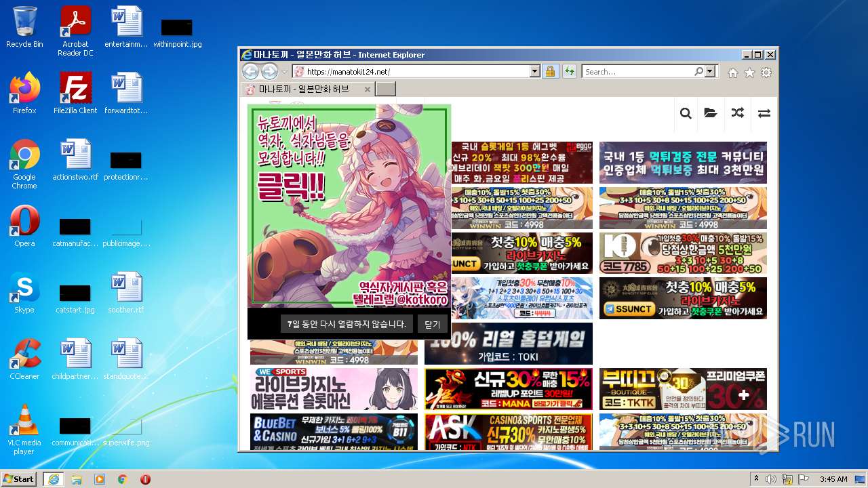Screen dimensions: 868x488
Task: Click the popup 닫기 close button
Action: [432, 325]
